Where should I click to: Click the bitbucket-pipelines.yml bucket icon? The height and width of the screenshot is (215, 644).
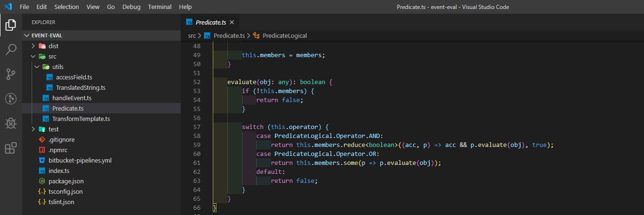pyautogui.click(x=42, y=160)
